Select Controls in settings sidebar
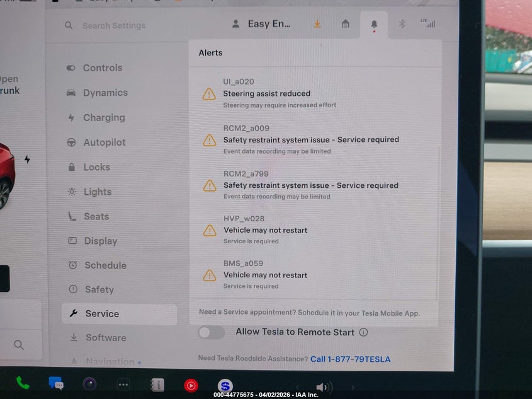The image size is (532, 399). [102, 68]
